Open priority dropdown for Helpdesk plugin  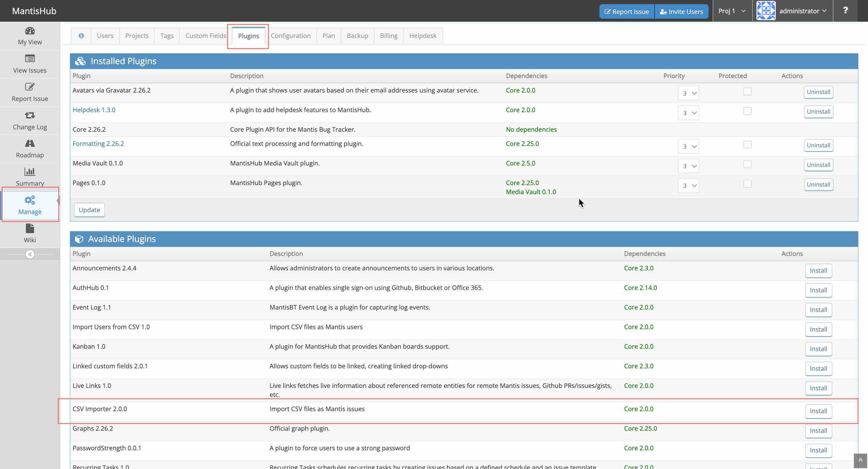point(688,113)
